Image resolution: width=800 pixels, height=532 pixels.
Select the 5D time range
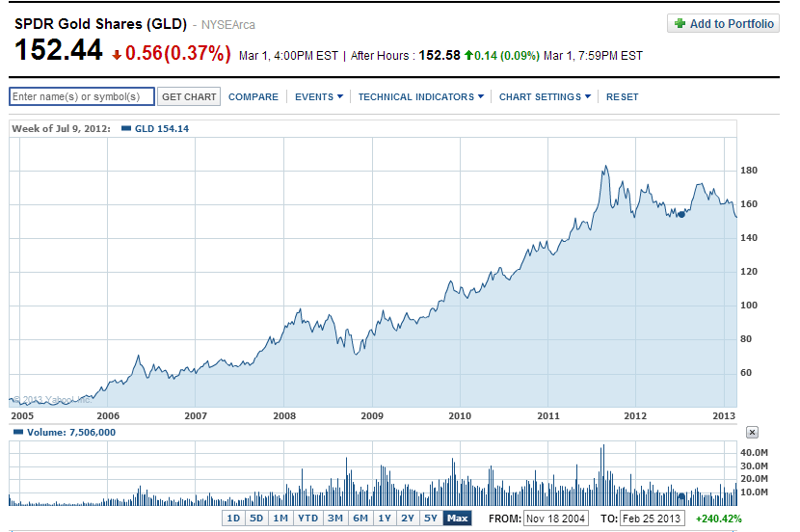point(256,519)
